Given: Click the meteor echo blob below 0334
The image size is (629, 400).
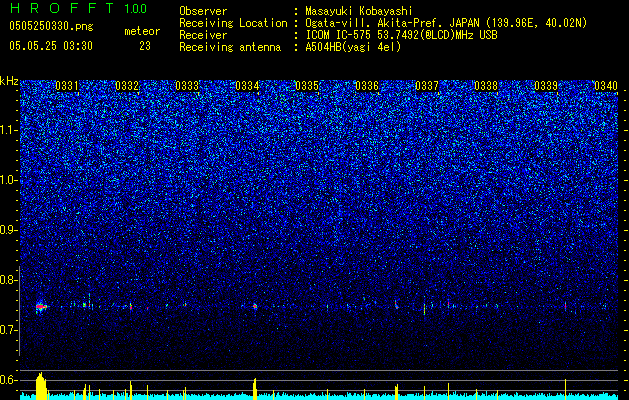Looking at the screenshot, I should coord(255,306).
